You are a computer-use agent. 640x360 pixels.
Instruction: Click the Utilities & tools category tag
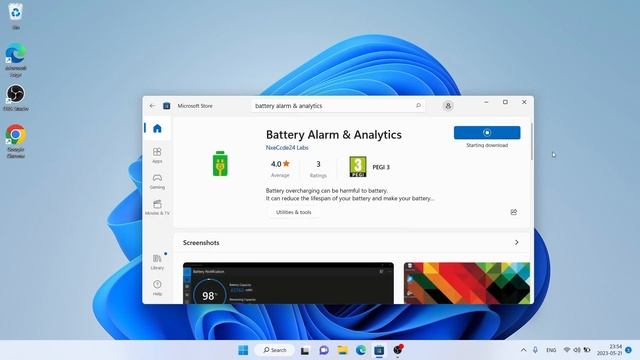pyautogui.click(x=293, y=212)
